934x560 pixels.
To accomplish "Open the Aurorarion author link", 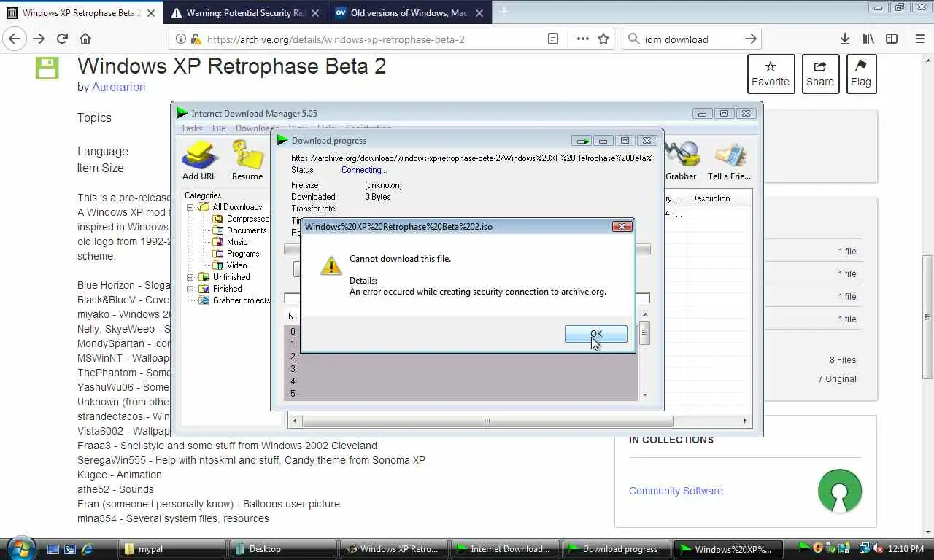I will 118,87.
